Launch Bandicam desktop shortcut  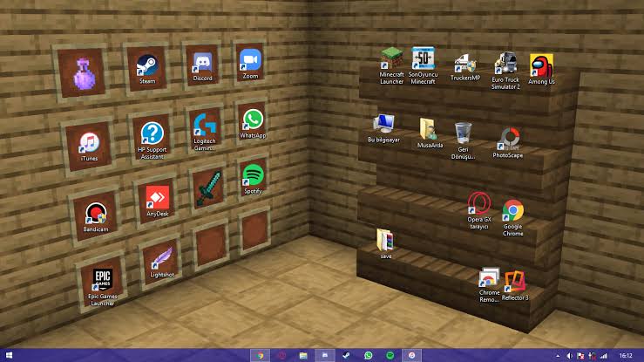coord(96,217)
